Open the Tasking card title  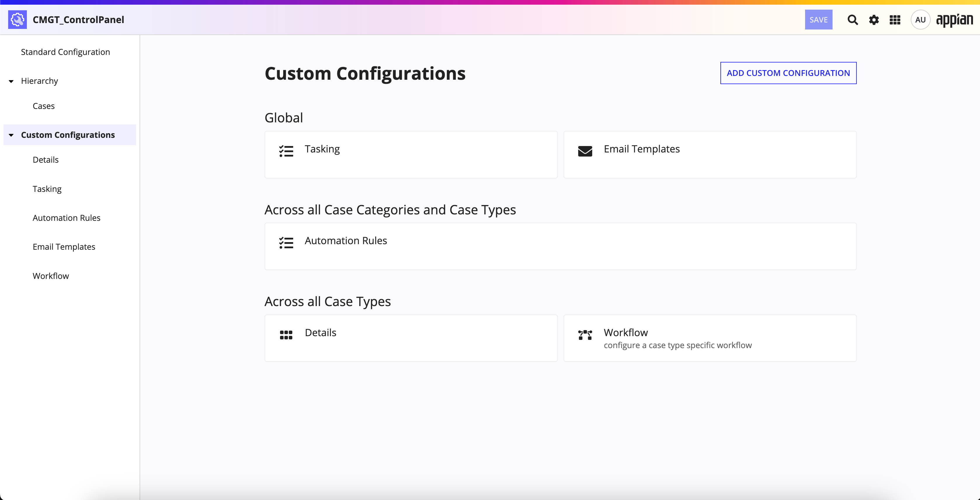322,149
